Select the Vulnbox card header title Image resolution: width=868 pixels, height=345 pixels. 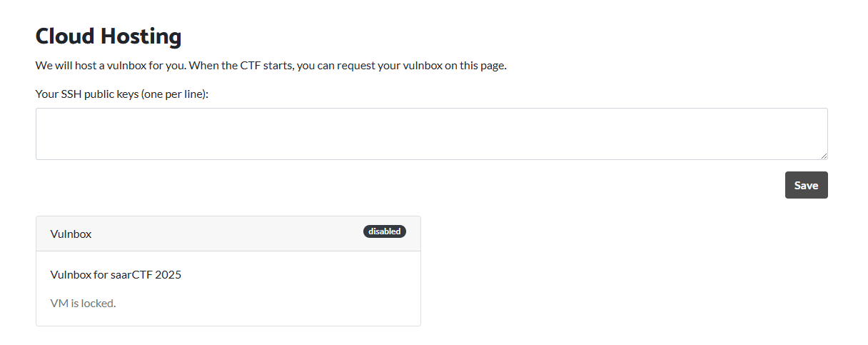(x=71, y=234)
